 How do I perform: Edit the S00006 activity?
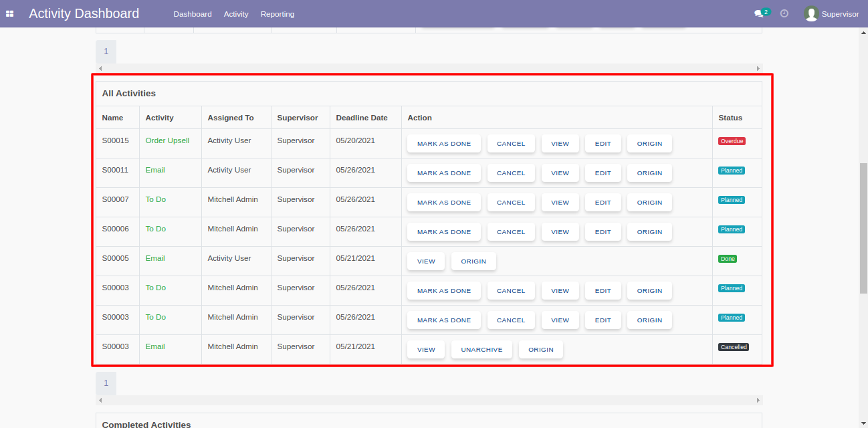tap(603, 232)
